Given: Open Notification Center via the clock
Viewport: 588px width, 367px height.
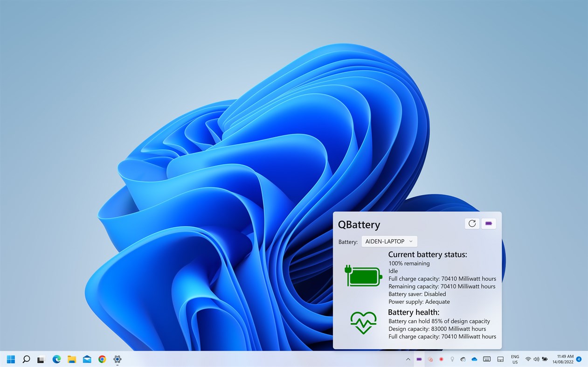Looking at the screenshot, I should (x=563, y=359).
